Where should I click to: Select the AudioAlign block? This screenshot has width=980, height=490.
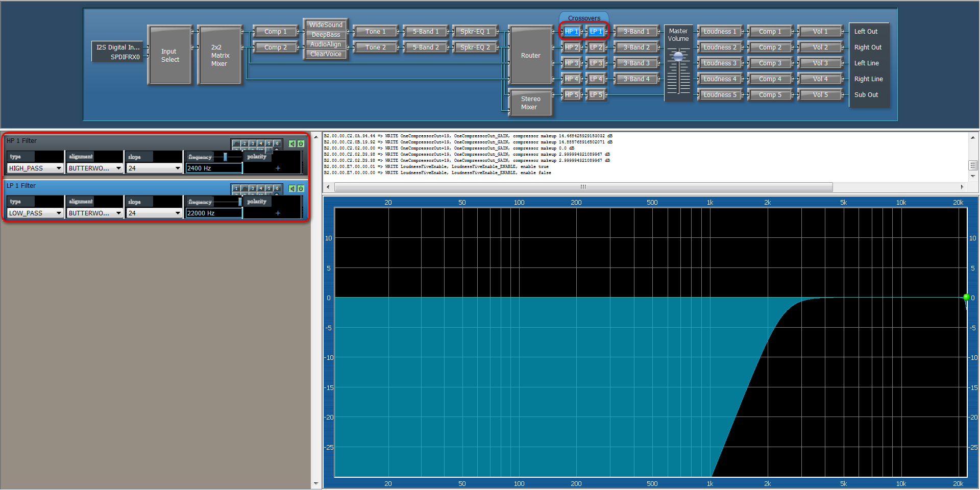point(326,44)
